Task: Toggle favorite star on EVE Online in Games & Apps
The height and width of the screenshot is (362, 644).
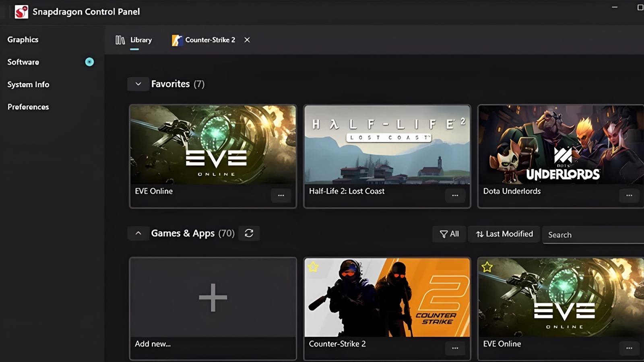Action: click(487, 267)
